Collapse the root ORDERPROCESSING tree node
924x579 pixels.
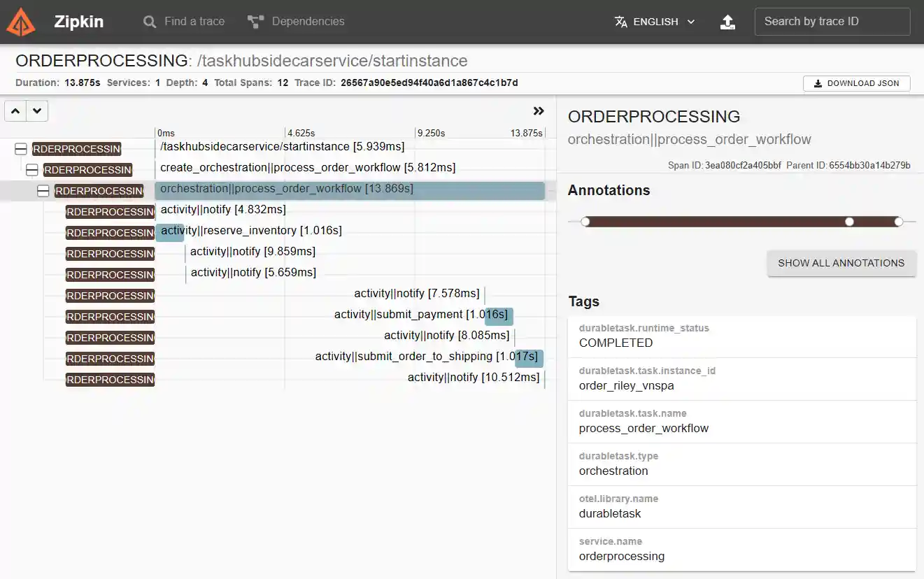pyautogui.click(x=20, y=149)
